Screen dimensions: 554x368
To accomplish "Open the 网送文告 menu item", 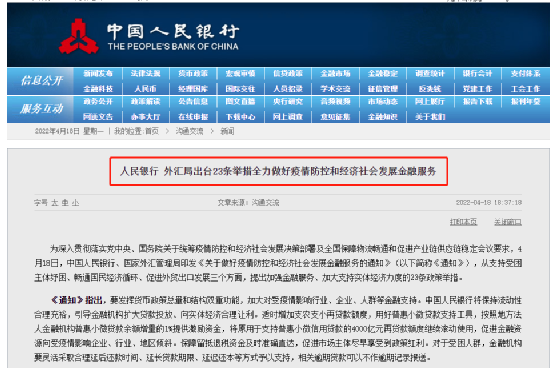I will 98,117.
